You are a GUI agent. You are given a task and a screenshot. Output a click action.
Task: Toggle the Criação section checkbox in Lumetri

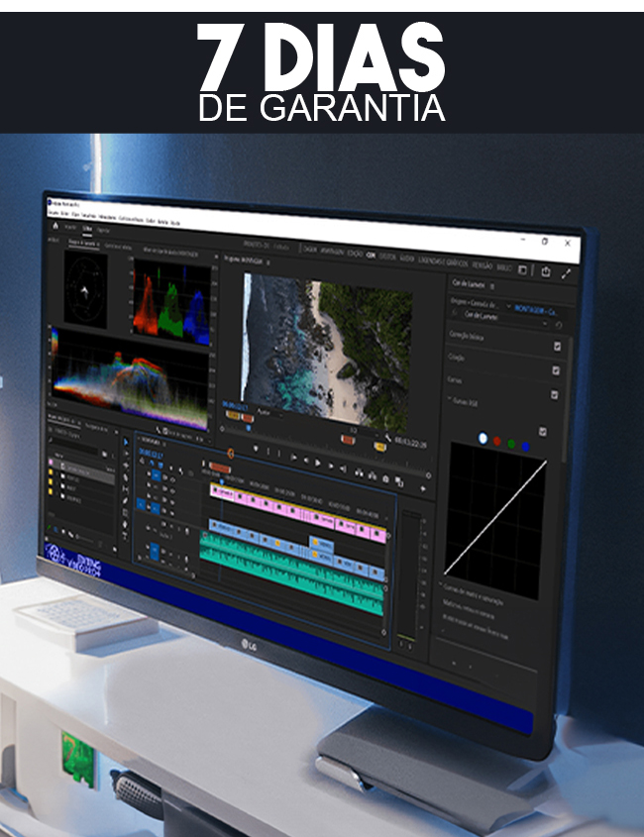[x=556, y=369]
